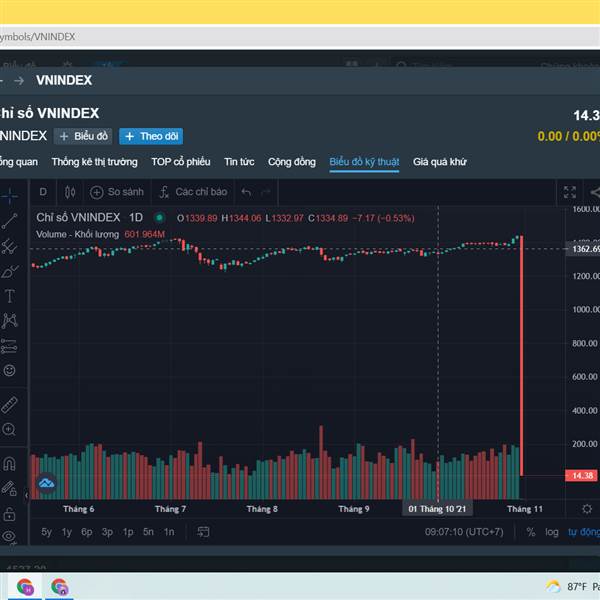Image resolution: width=600 pixels, height=600 pixels.
Task: Click the Biểu đồ add button
Action: point(83,136)
